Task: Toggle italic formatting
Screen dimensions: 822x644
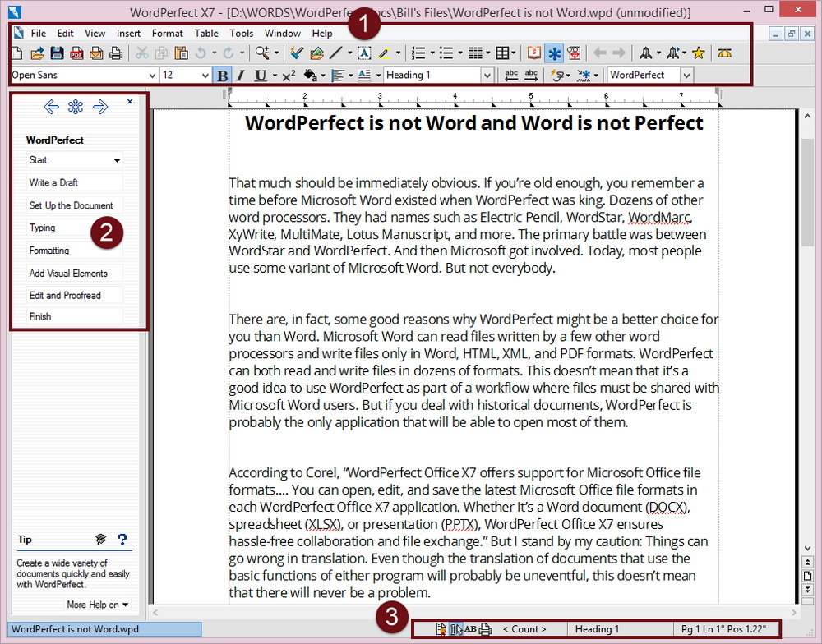Action: click(x=241, y=76)
